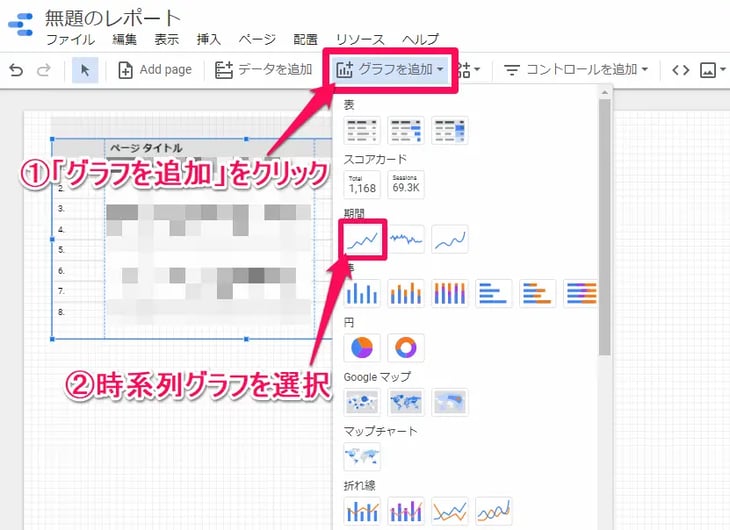Image resolution: width=730 pixels, height=530 pixels.
Task: Open the グラフを追加 dropdown
Action: coord(392,70)
